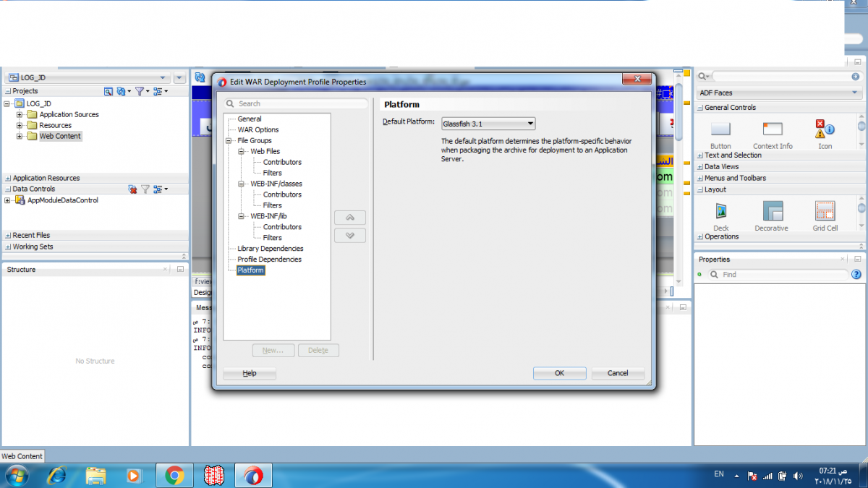Click the Grid Cell layout component icon
The width and height of the screenshot is (868, 488).
825,211
